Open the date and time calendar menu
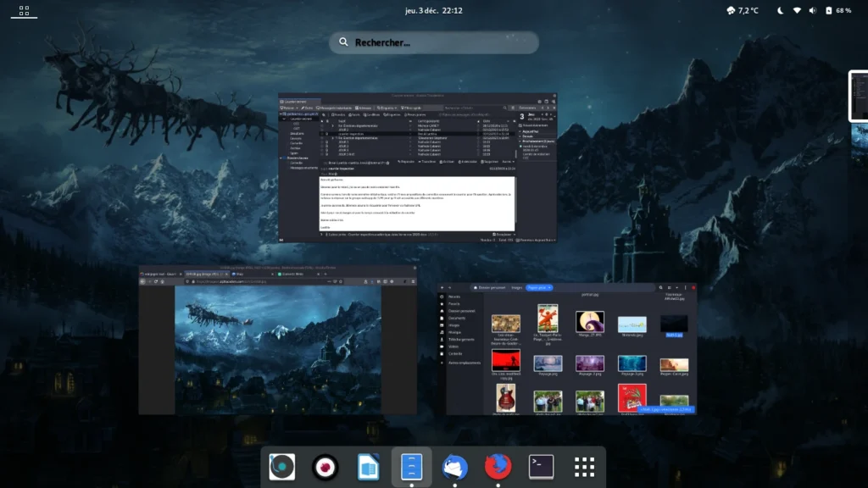 tap(433, 11)
